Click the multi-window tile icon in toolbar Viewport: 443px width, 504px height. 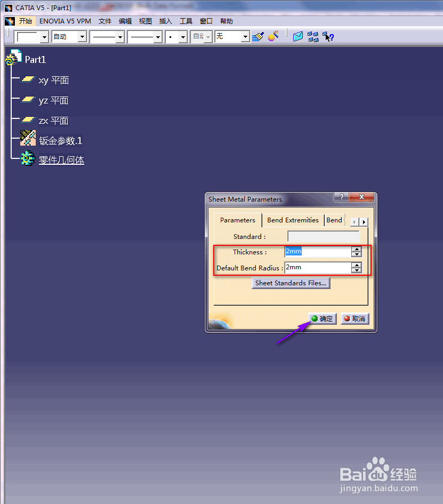[x=313, y=37]
